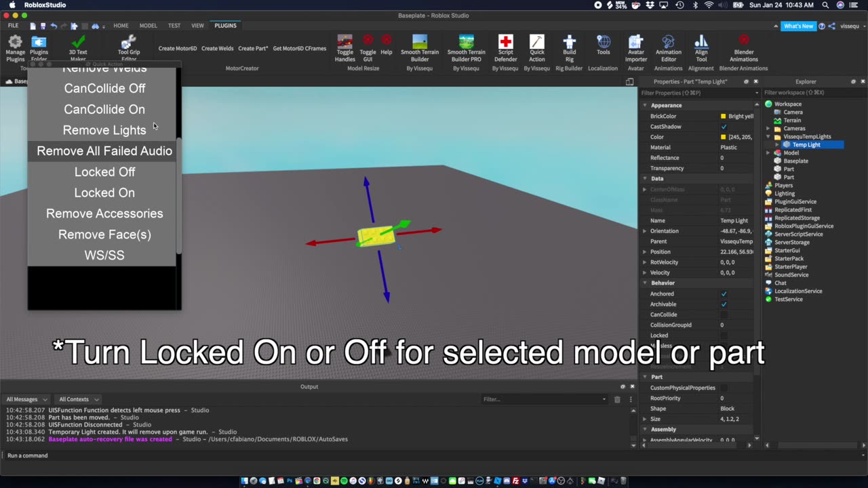Collapse the Appearance property section
The image size is (868, 488).
pyautogui.click(x=645, y=106)
